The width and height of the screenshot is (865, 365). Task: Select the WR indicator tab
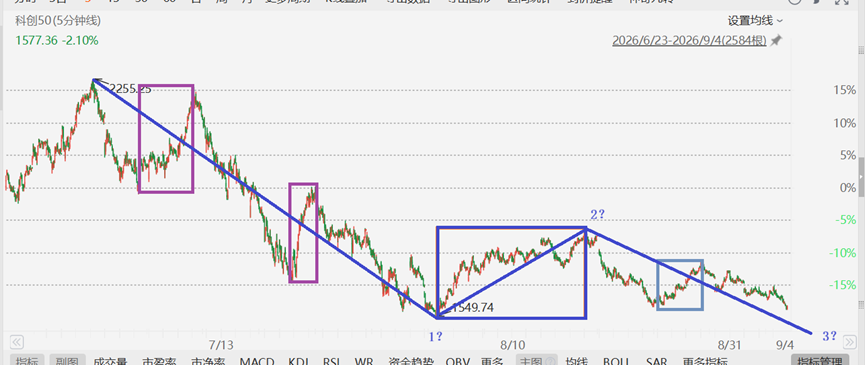(x=364, y=361)
